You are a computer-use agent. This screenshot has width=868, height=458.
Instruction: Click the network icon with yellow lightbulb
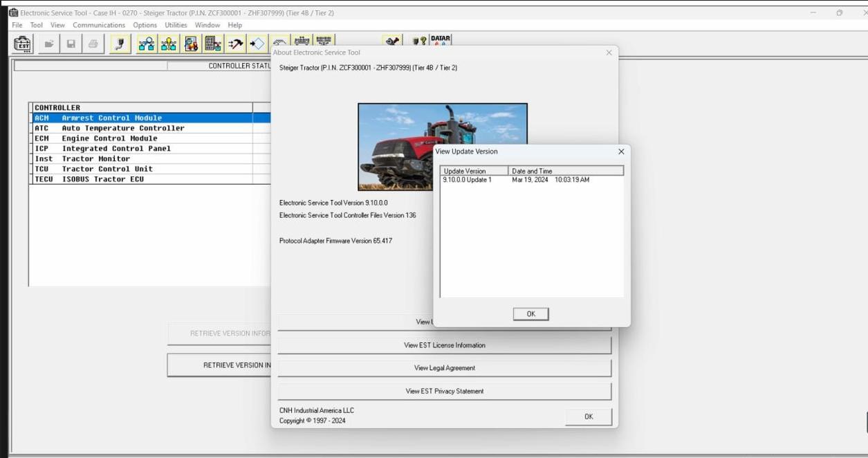(x=169, y=44)
